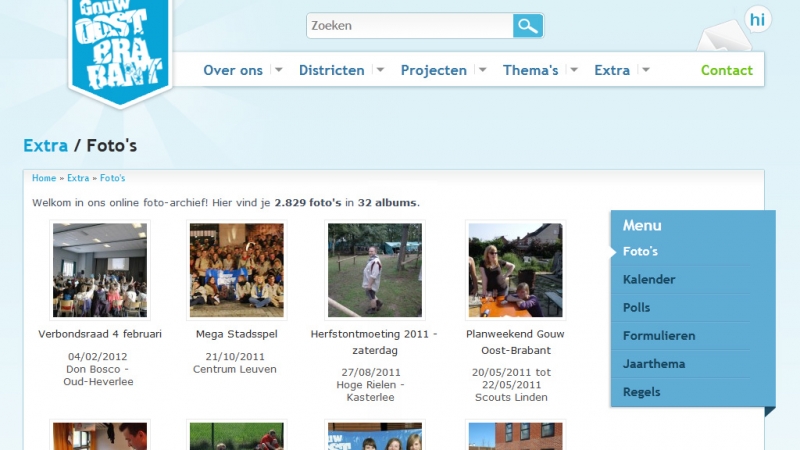Open the Over ons menu

tap(233, 70)
